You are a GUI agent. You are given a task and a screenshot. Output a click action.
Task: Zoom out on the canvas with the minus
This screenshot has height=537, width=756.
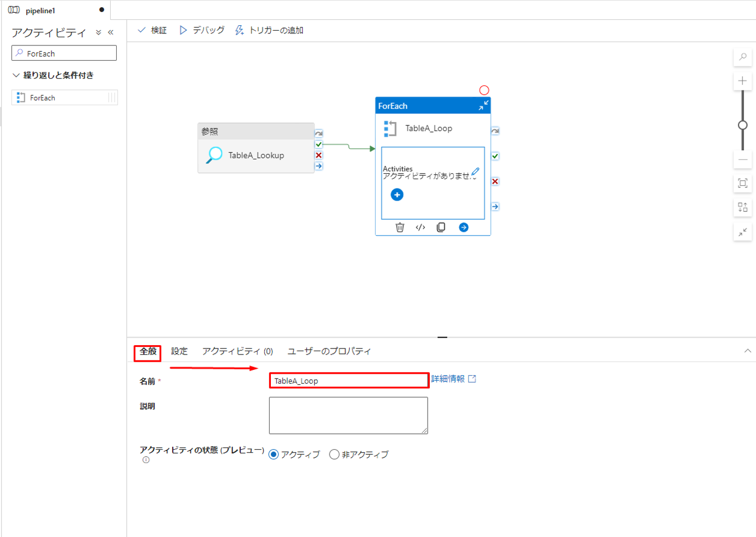(x=743, y=159)
